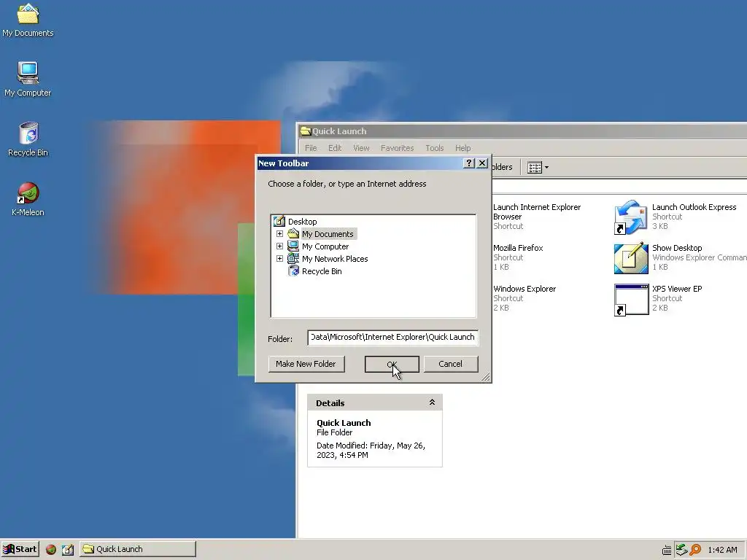Select Recycle Bin in folder tree
747x560 pixels.
322,271
